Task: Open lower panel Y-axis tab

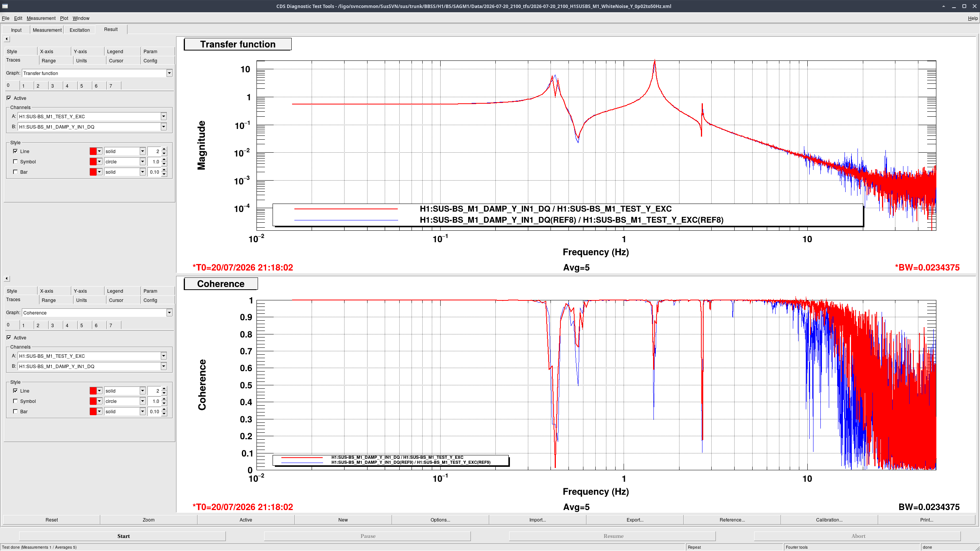Action: pyautogui.click(x=80, y=291)
